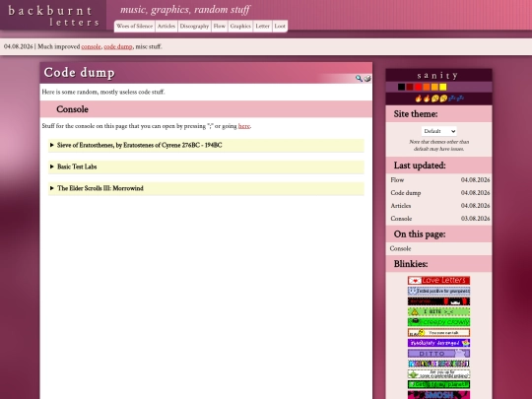
Task: Expand the Basic Test Labs section
Action: (x=206, y=166)
